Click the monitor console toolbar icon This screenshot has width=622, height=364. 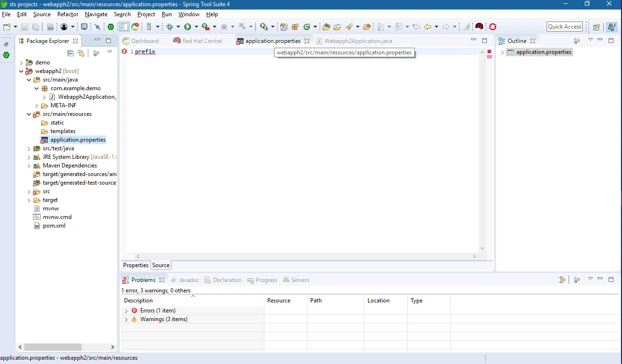click(x=84, y=27)
